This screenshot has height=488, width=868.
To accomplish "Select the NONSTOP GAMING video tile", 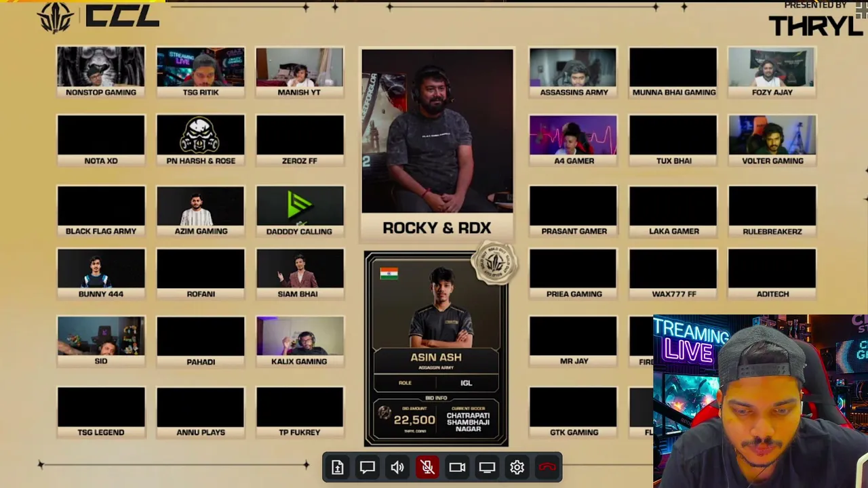I will (x=101, y=72).
